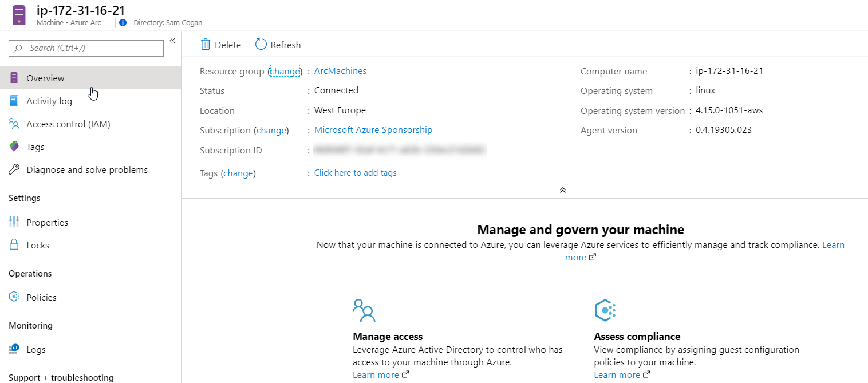Click the Policies hexagon icon
The image size is (868, 383).
click(14, 297)
